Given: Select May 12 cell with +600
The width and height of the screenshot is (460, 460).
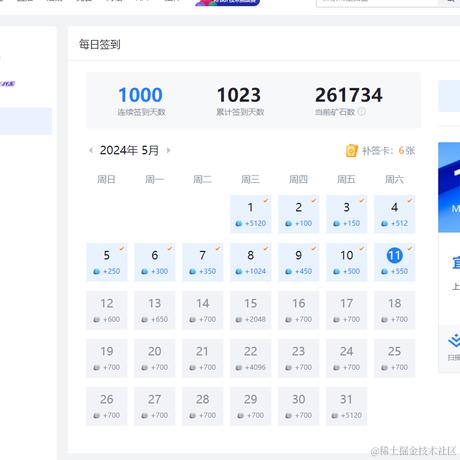Looking at the screenshot, I should coord(107,310).
